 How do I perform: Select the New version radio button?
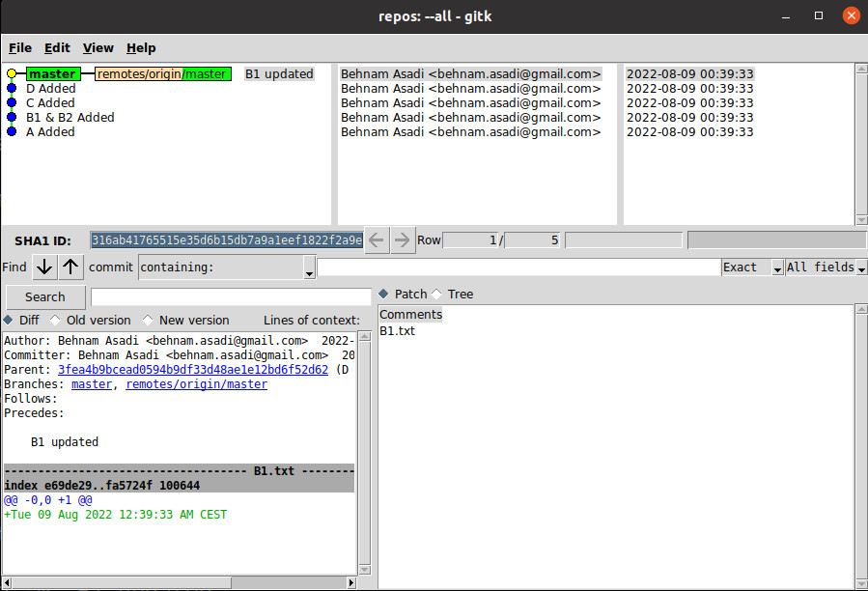click(x=148, y=320)
